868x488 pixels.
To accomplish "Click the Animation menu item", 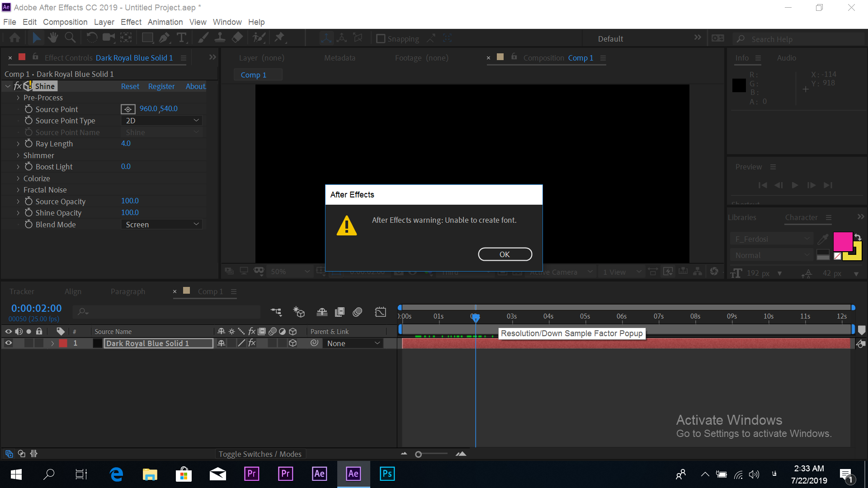I will pos(165,22).
